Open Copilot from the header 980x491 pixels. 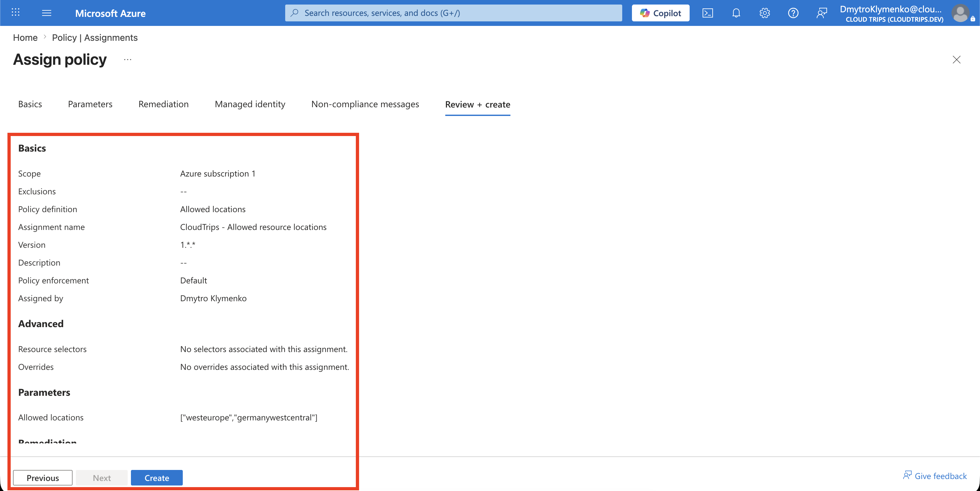[x=660, y=13]
